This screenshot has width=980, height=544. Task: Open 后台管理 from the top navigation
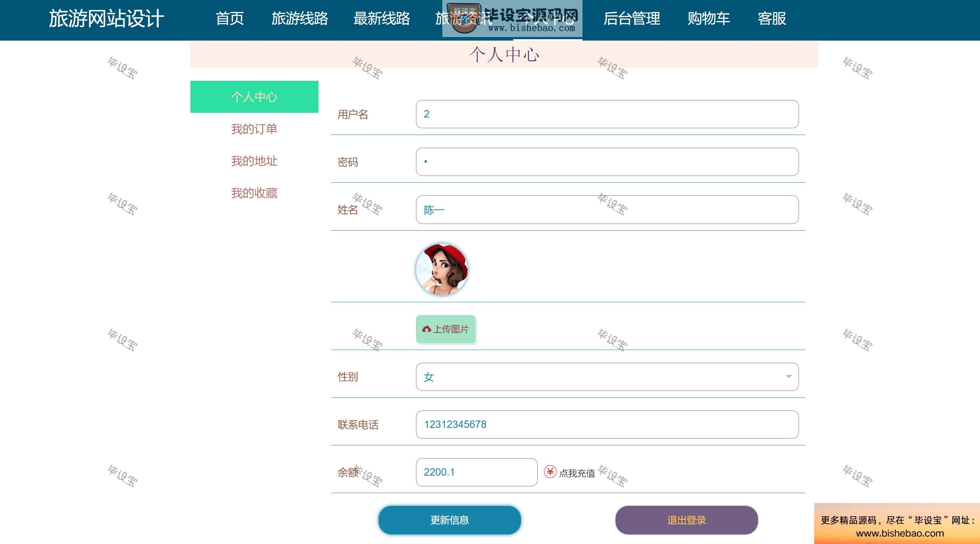pos(632,18)
